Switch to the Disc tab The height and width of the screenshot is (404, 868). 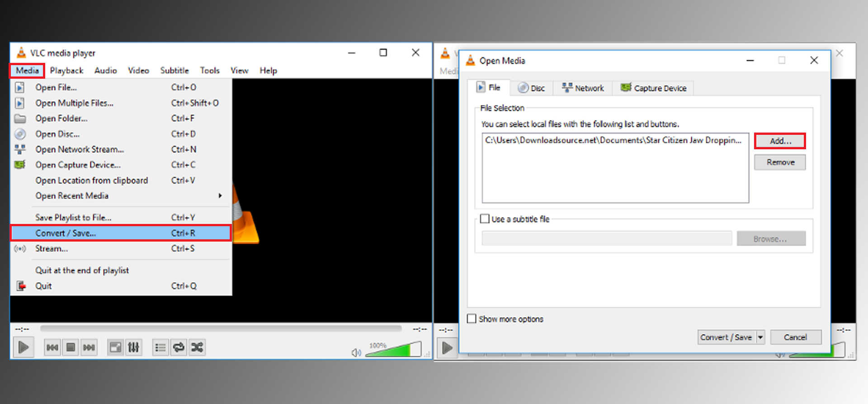[532, 88]
